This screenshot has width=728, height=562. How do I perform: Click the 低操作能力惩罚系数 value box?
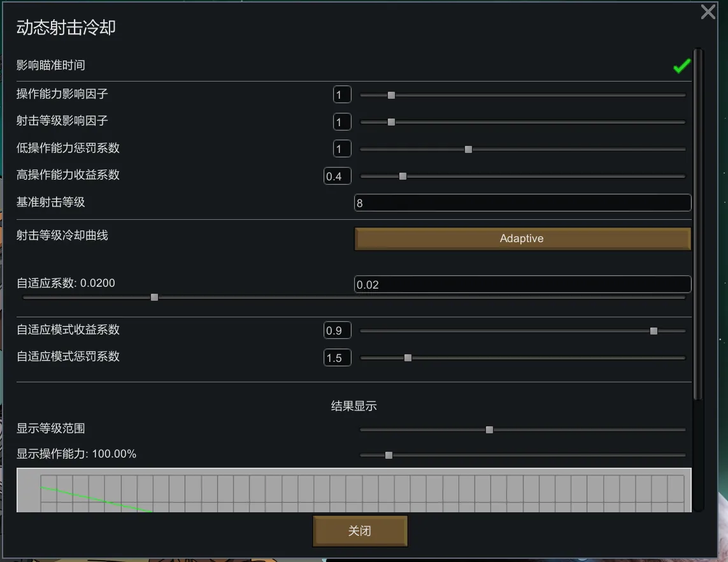click(x=342, y=149)
